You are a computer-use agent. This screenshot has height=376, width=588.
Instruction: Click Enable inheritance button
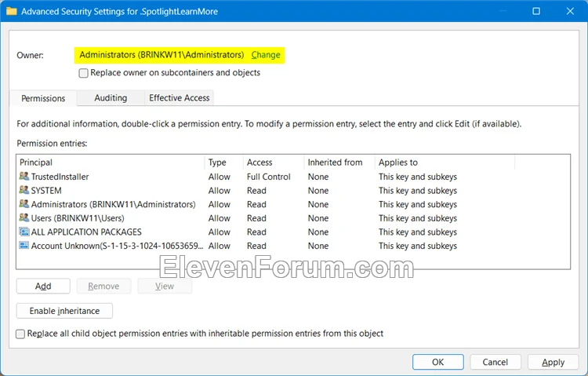pos(64,311)
